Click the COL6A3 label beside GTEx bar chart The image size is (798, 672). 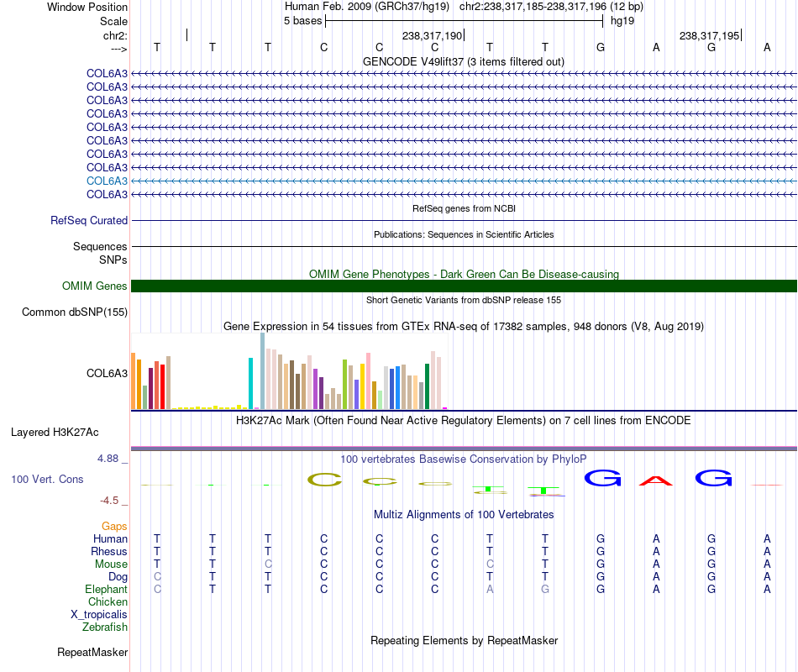click(107, 373)
